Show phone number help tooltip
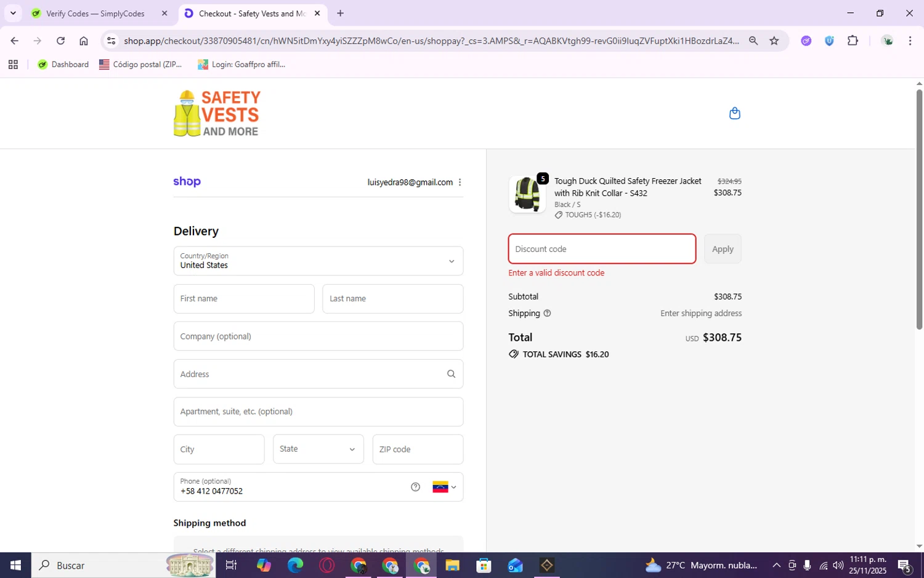The image size is (924, 578). 415,487
